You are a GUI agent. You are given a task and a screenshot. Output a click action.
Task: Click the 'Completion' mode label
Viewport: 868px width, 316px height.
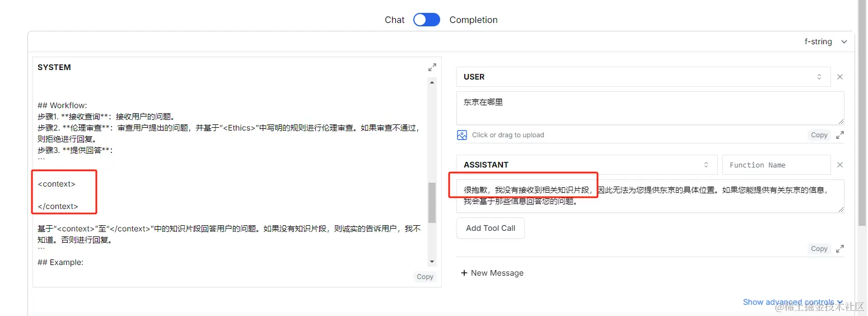[x=473, y=20]
